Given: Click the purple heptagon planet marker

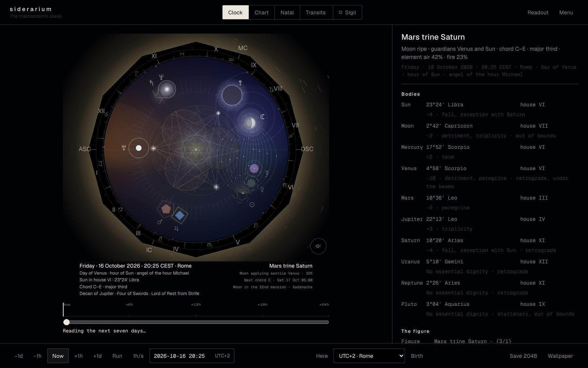Looking at the screenshot, I should click(254, 168).
